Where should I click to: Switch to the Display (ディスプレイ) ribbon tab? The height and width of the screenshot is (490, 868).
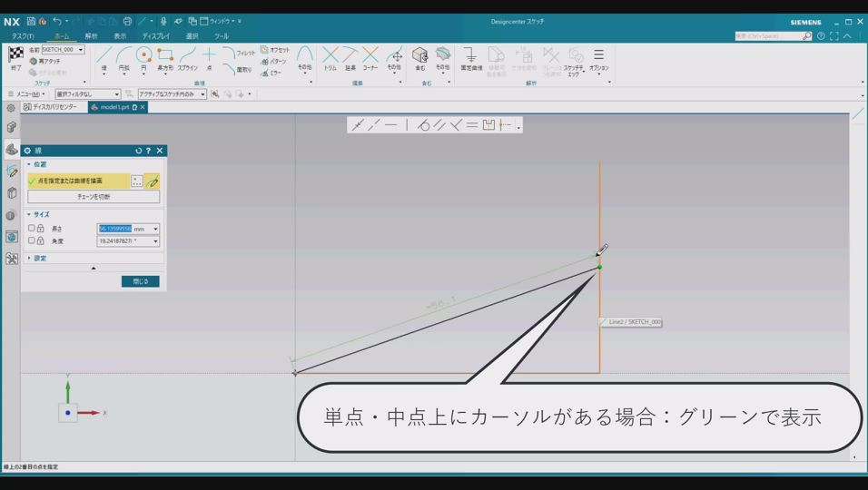[x=155, y=36]
